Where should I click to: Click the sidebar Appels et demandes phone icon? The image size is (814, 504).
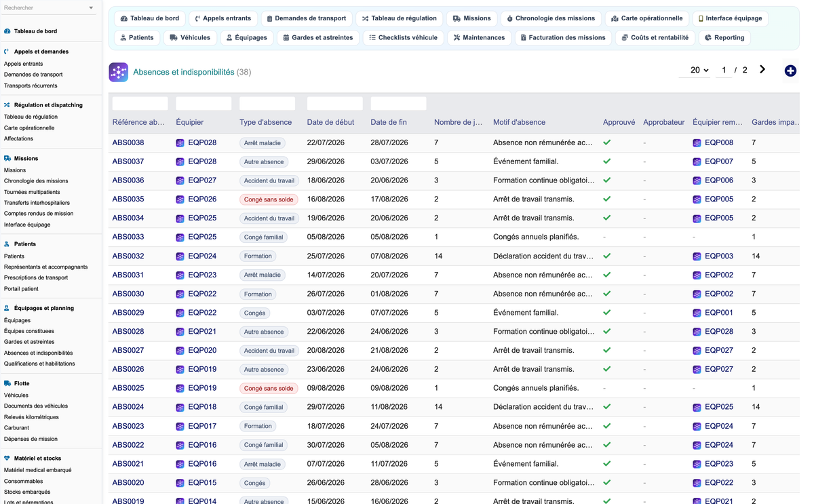pos(7,52)
